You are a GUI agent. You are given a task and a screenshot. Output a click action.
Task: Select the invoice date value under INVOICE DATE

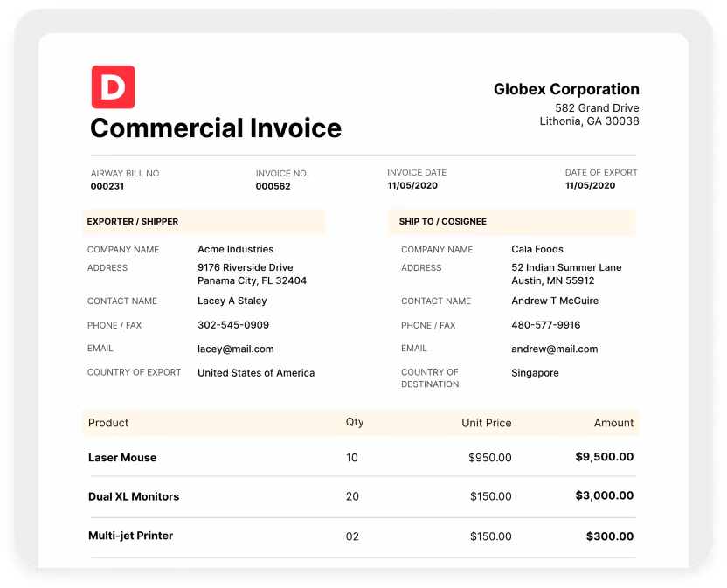[x=412, y=185]
